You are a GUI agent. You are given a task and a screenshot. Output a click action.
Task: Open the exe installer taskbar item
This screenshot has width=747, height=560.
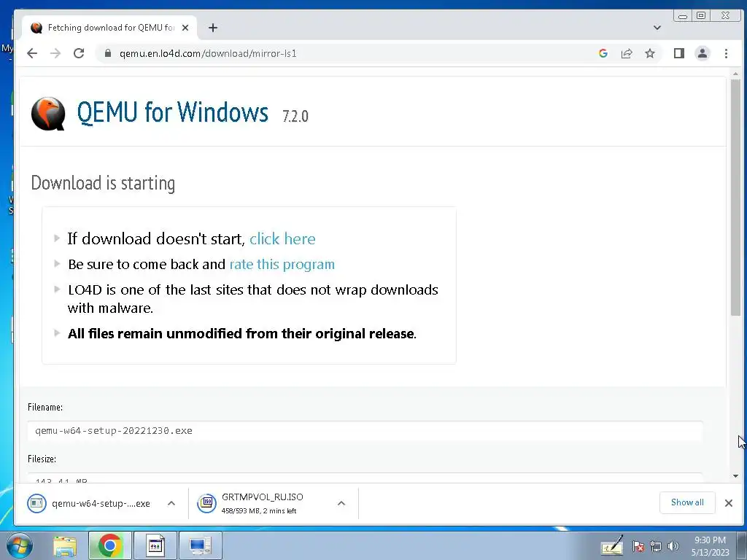click(x=155, y=545)
